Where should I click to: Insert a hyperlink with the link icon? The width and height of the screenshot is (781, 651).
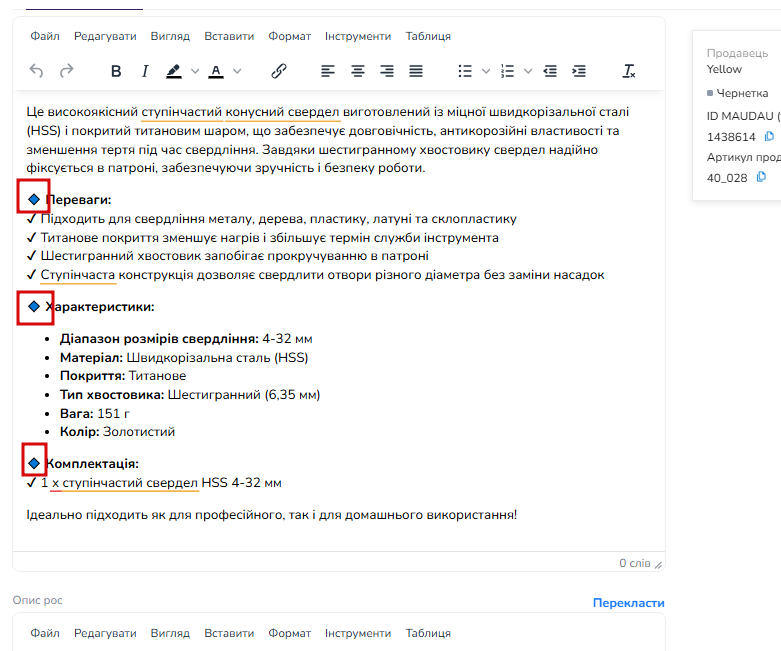tap(279, 71)
